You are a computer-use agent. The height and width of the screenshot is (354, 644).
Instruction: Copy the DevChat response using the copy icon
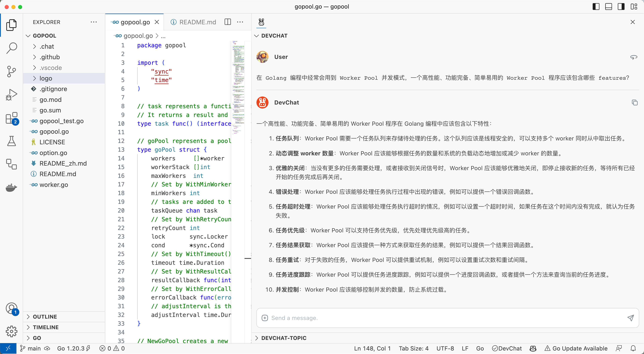pyautogui.click(x=635, y=102)
